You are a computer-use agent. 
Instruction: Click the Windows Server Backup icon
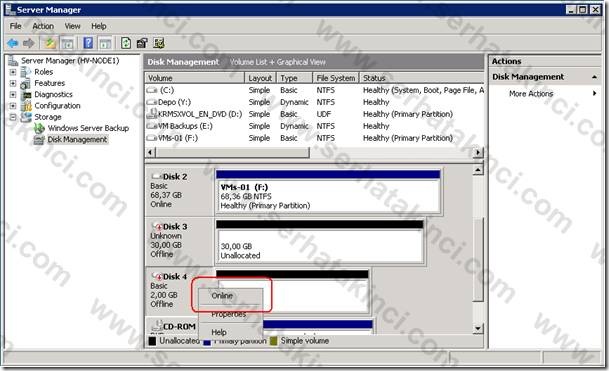(39, 128)
